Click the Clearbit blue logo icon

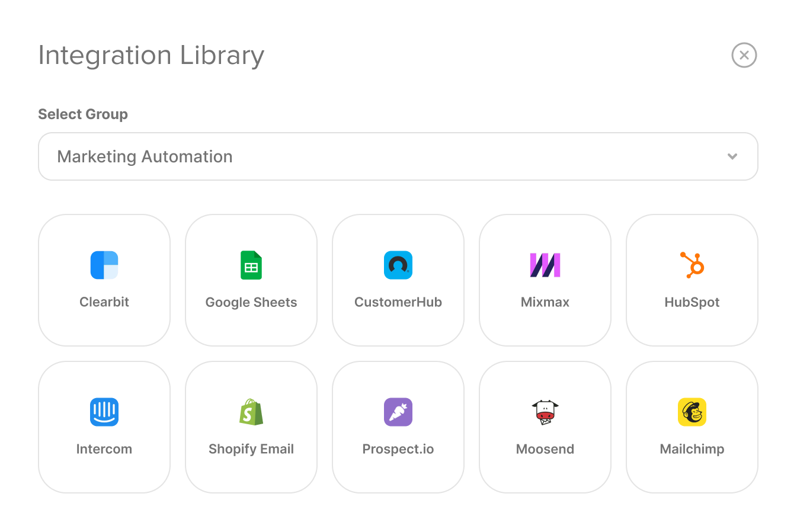(x=104, y=265)
